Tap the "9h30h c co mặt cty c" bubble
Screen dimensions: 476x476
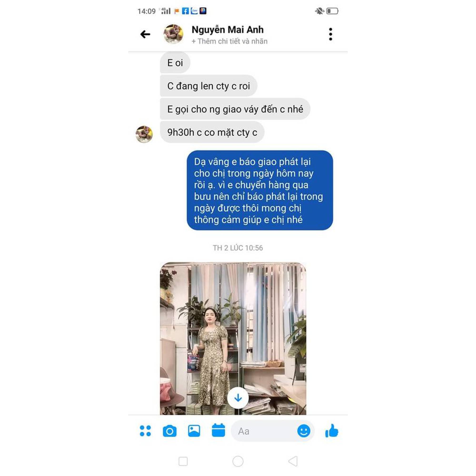212,132
